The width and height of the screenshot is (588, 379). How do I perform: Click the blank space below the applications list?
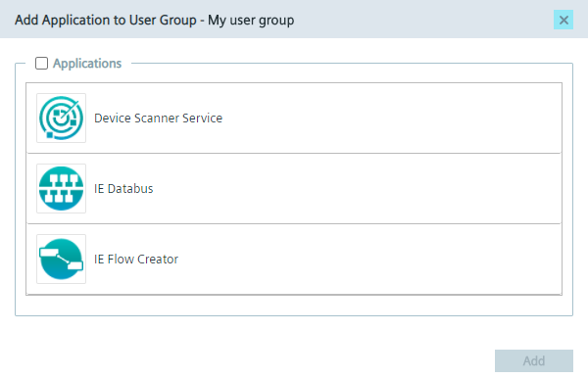[294, 306]
